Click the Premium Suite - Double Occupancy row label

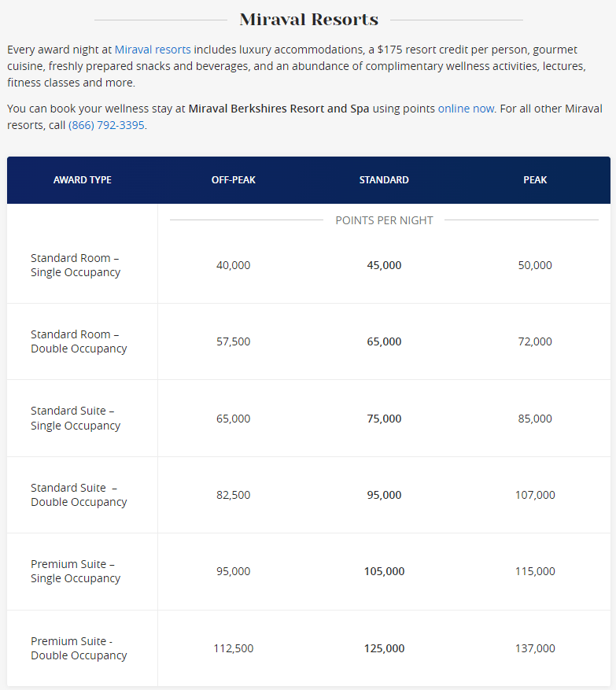79,648
